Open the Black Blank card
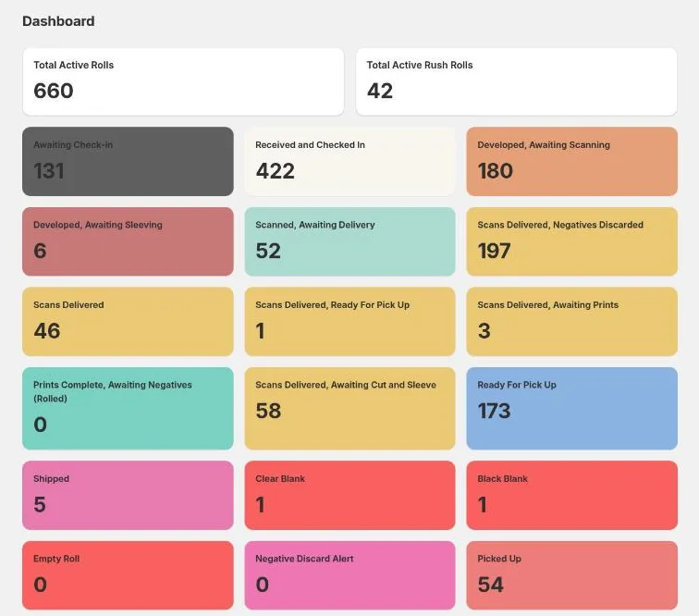 (x=572, y=495)
